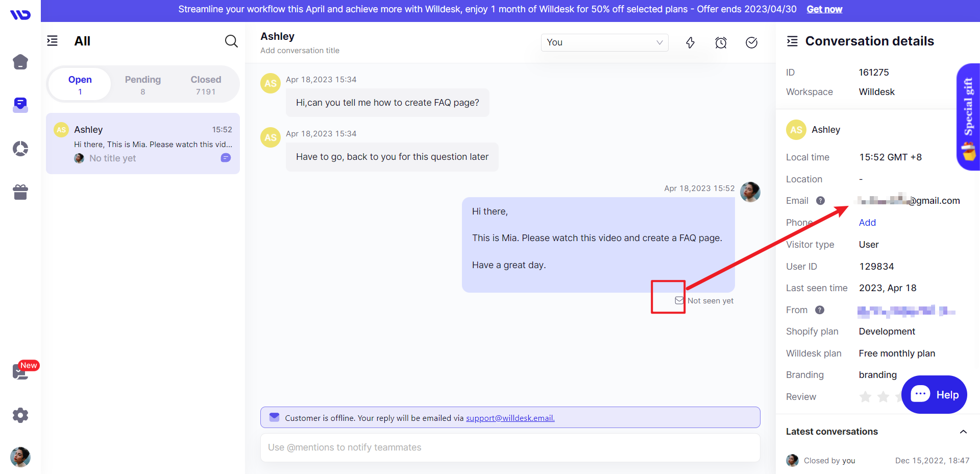
Task: Switch to the Closed tab
Action: click(x=206, y=85)
